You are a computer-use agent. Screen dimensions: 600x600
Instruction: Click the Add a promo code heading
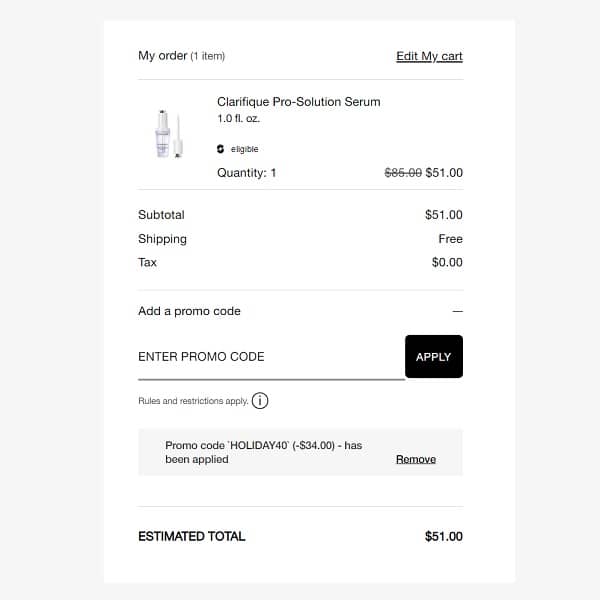click(189, 311)
